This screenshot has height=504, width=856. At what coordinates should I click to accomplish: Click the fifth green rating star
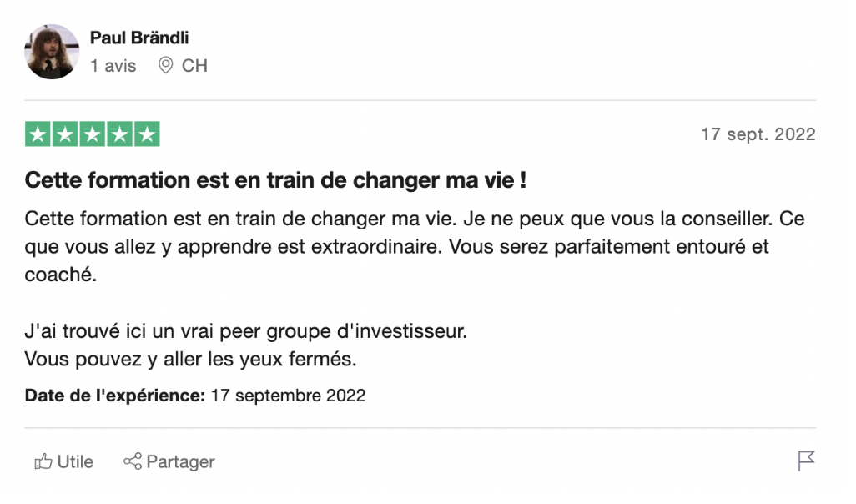tap(147, 134)
